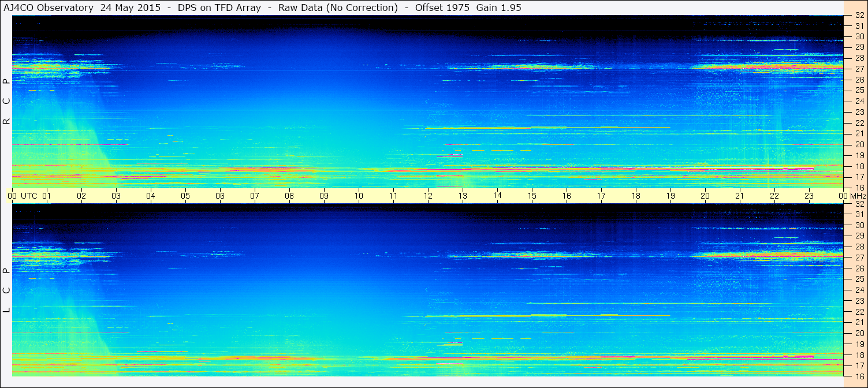Click the 15 hour tick on time axis

[532, 196]
